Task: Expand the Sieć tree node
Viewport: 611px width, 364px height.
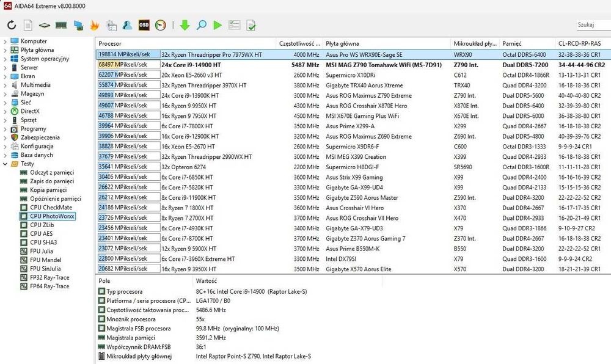Action: point(5,103)
